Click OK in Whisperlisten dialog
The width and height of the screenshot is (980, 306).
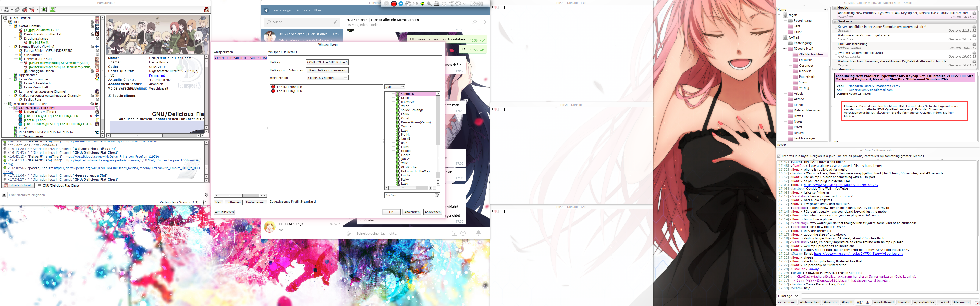[391, 212]
